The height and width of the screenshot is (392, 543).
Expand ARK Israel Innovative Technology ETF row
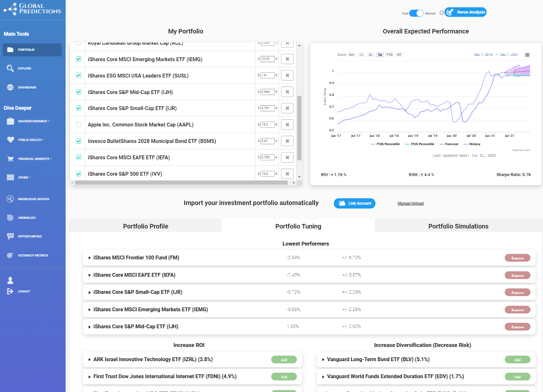point(90,359)
